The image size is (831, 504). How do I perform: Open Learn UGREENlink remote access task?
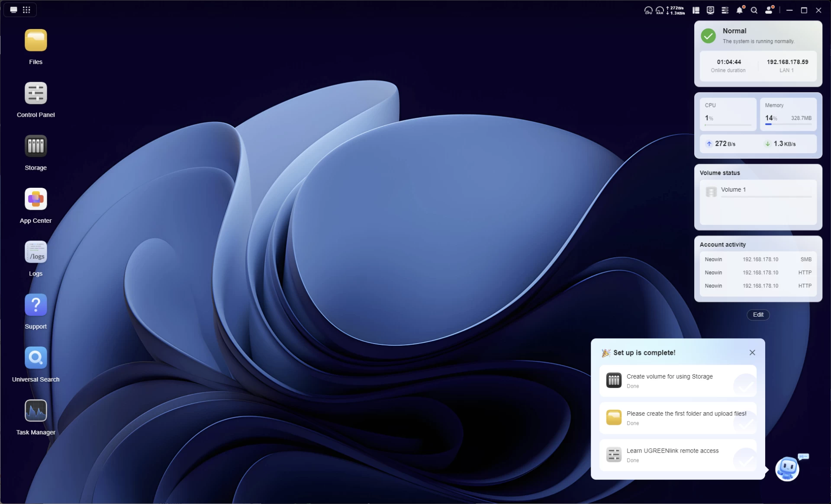click(678, 455)
